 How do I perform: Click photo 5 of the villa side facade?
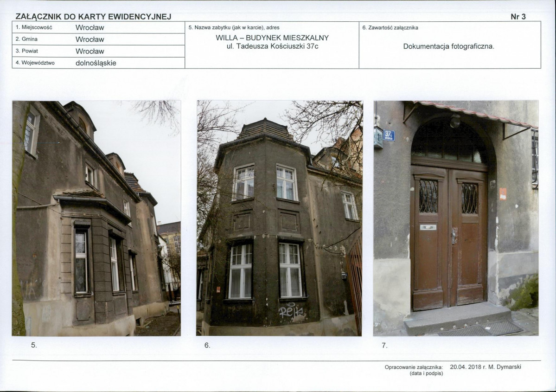pos(96,218)
